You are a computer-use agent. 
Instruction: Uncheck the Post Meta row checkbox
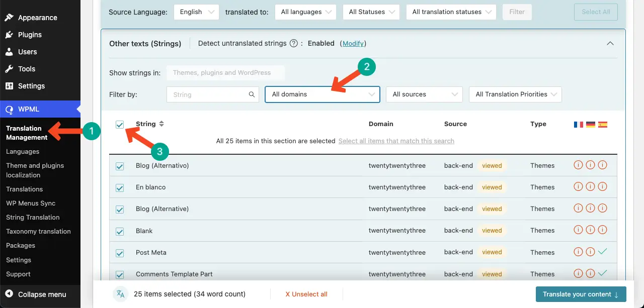tap(120, 253)
